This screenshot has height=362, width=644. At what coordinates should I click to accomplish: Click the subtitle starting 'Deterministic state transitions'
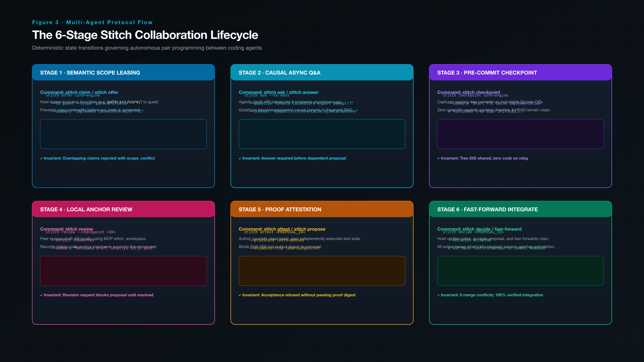(x=147, y=48)
